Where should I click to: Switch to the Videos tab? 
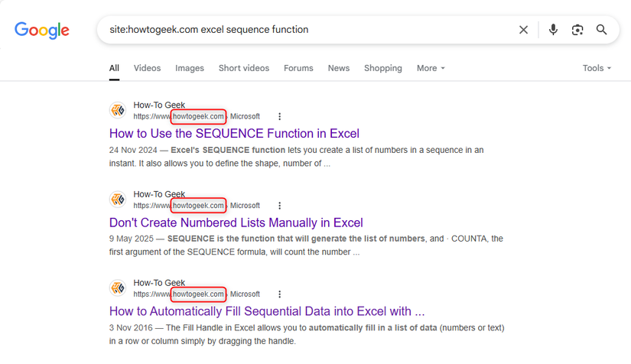pos(147,68)
